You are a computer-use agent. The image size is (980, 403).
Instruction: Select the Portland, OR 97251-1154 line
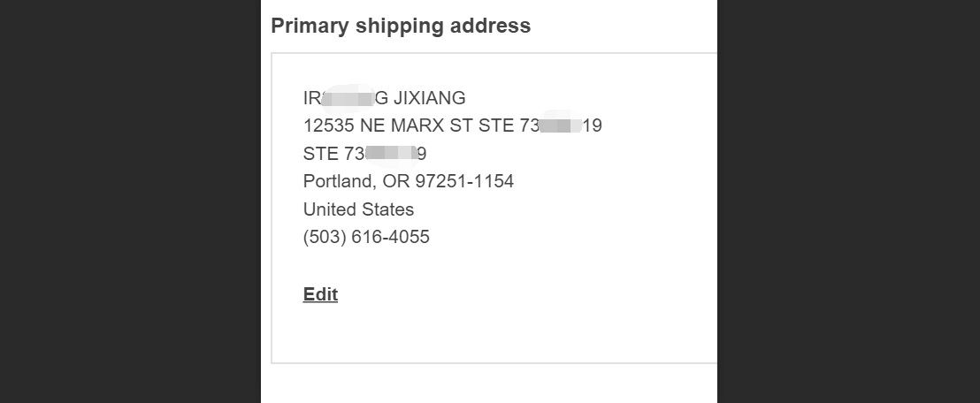coord(409,182)
